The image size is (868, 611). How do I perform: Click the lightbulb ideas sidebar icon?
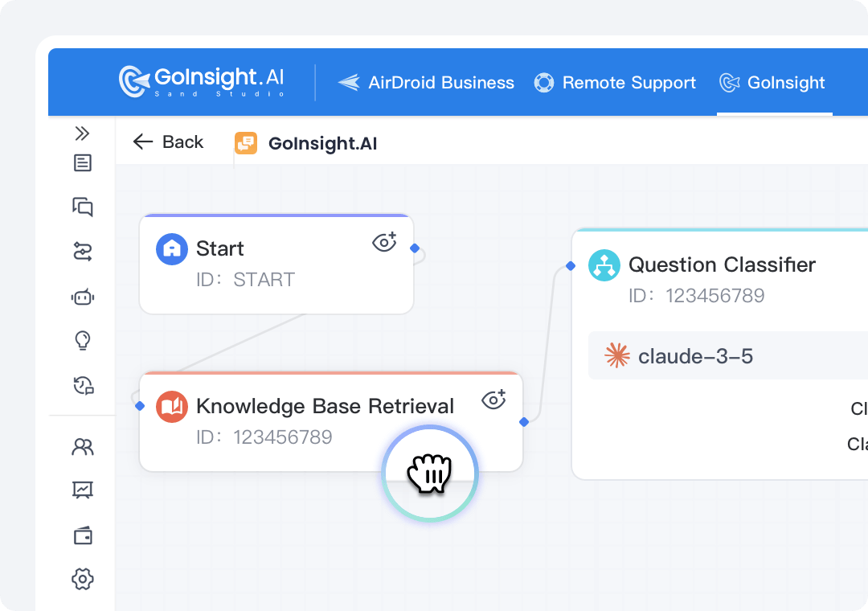point(82,341)
